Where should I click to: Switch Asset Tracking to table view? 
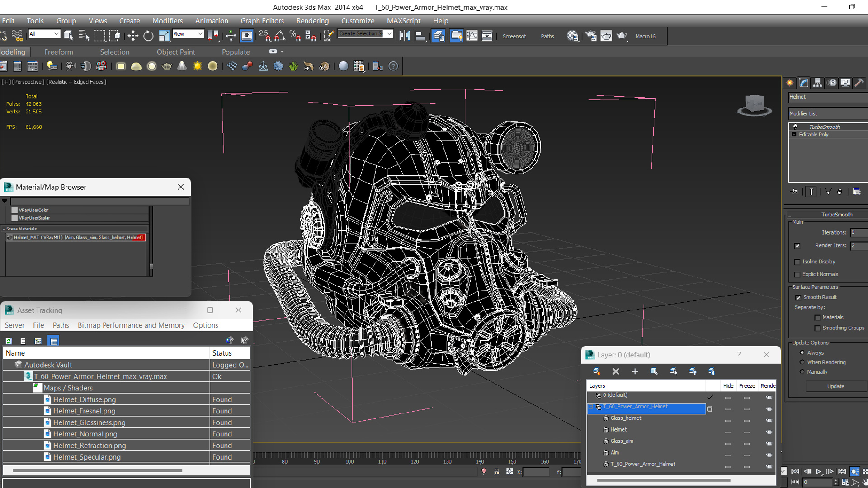(54, 341)
